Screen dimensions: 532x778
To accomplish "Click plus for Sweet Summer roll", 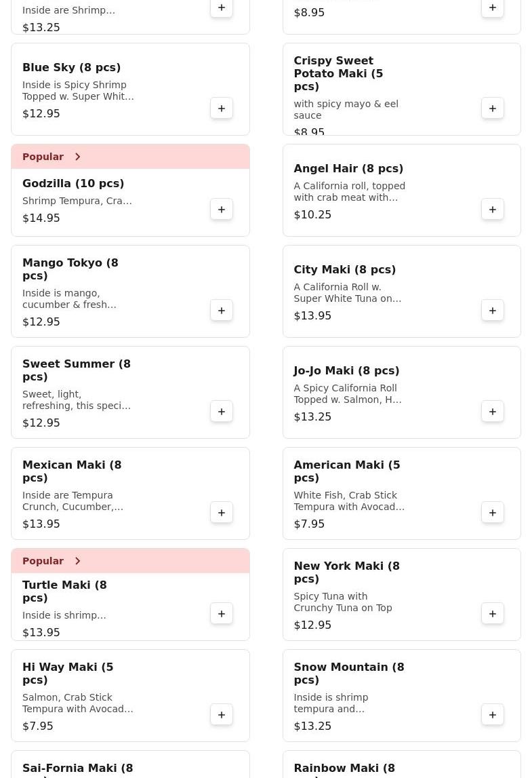I will point(222,412).
